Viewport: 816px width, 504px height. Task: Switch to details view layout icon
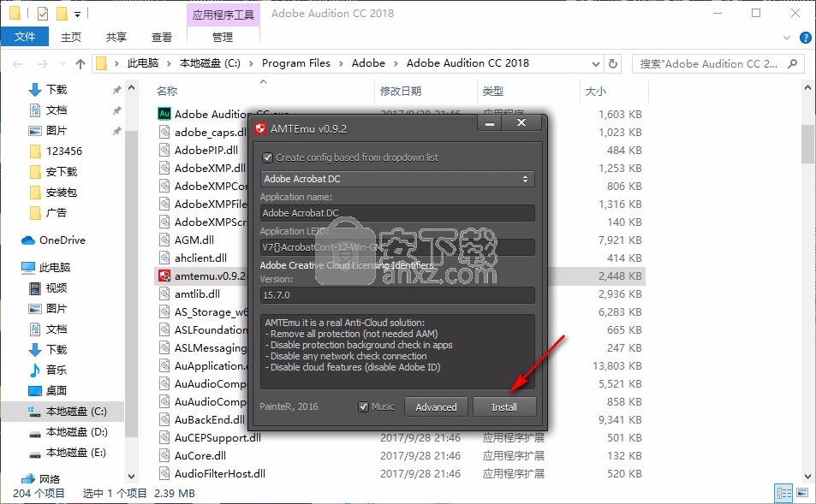[783, 493]
